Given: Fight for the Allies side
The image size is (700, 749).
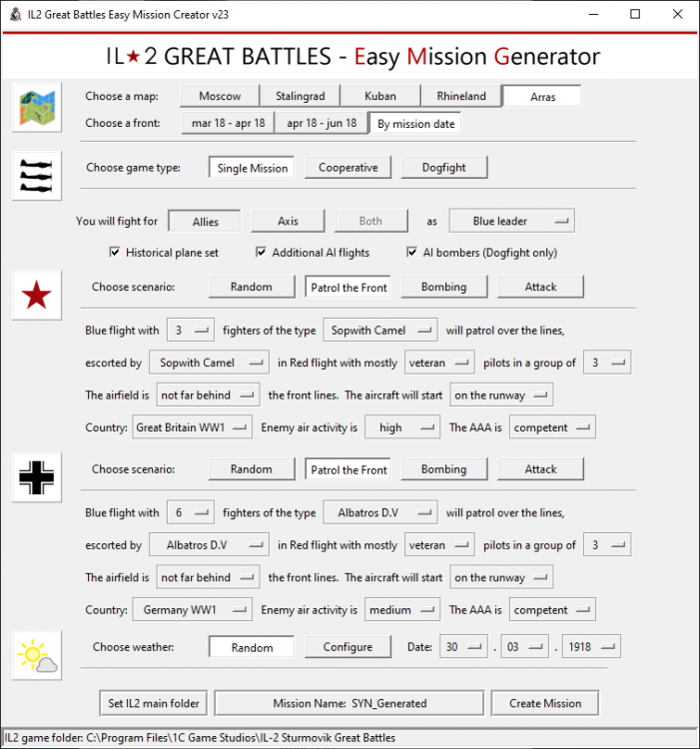Looking at the screenshot, I should pyautogui.click(x=206, y=221).
